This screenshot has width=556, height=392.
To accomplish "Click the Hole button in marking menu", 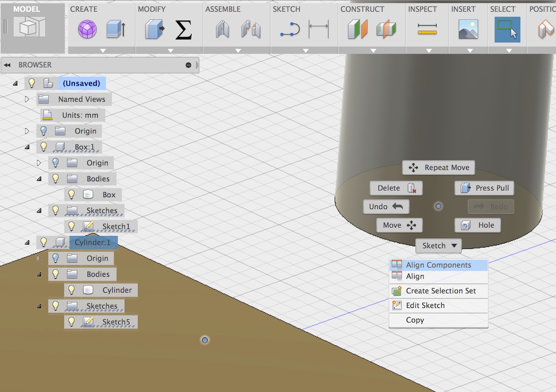I will [x=478, y=225].
